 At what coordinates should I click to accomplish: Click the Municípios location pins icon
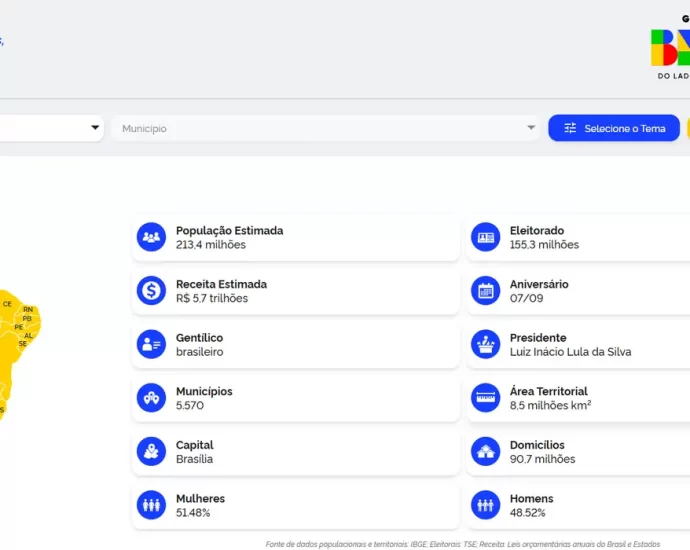[151, 398]
